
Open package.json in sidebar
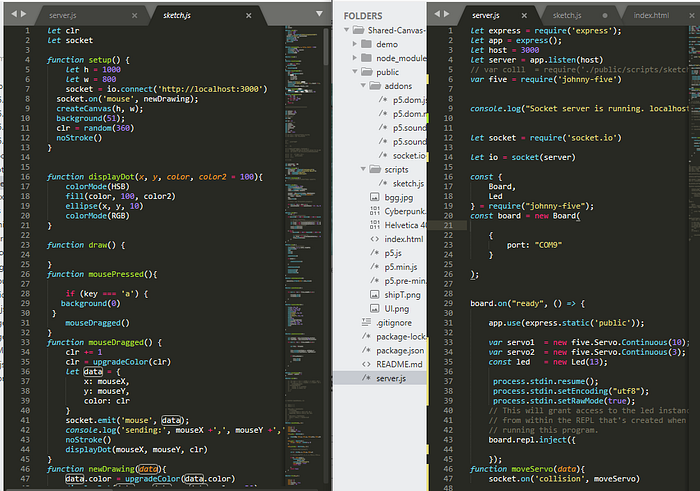click(400, 350)
